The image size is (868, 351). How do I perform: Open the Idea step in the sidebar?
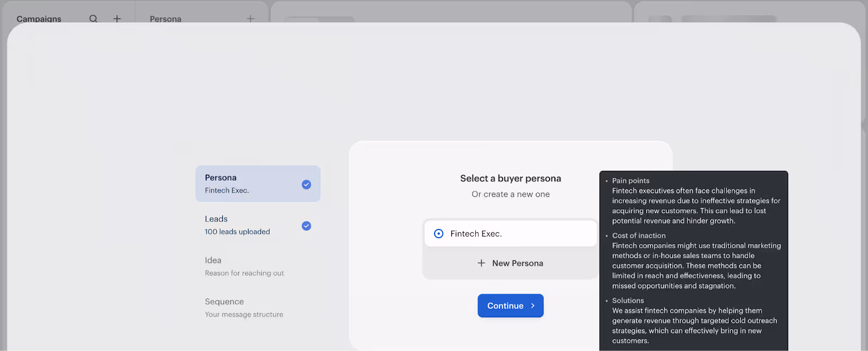point(258,266)
